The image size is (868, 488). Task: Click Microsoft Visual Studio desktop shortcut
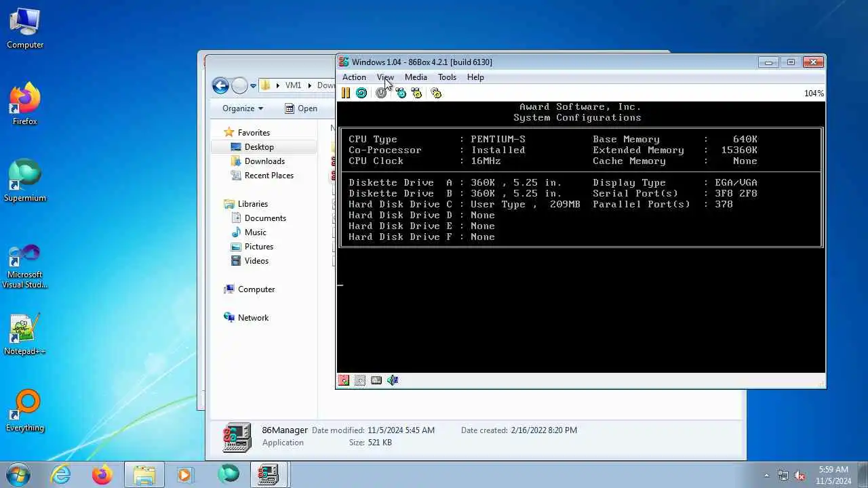(25, 266)
